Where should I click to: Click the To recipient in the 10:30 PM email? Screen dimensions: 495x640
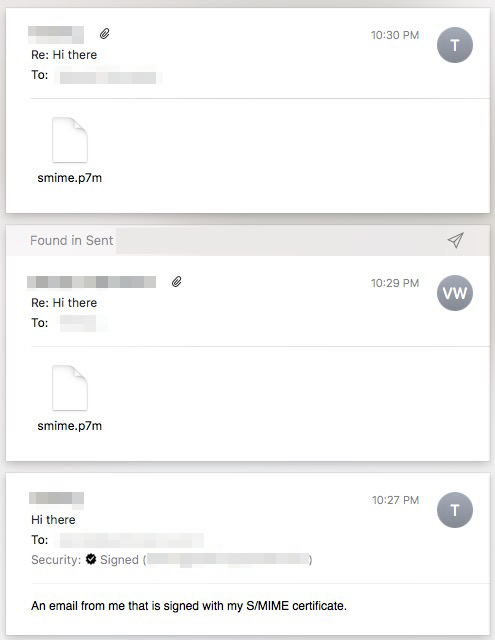108,77
